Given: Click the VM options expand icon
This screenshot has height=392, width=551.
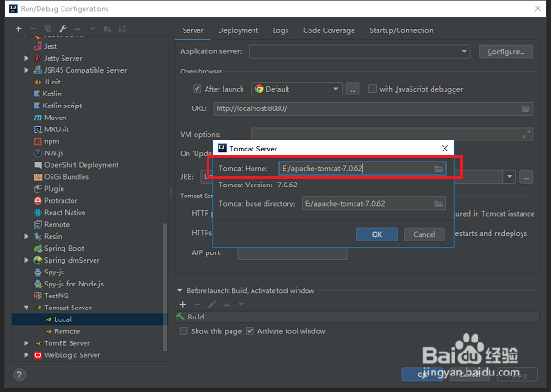Looking at the screenshot, I should (526, 134).
